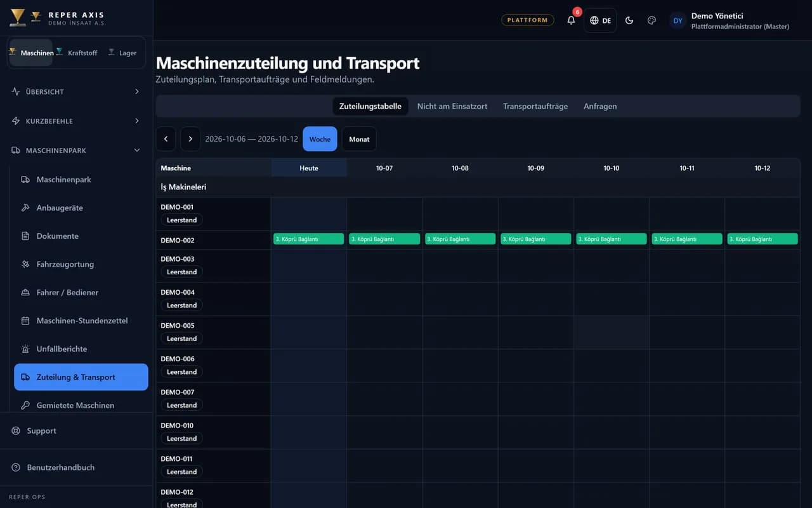Viewport: 812px width, 508px height.
Task: Click the 10-12 column header
Action: pyautogui.click(x=762, y=168)
